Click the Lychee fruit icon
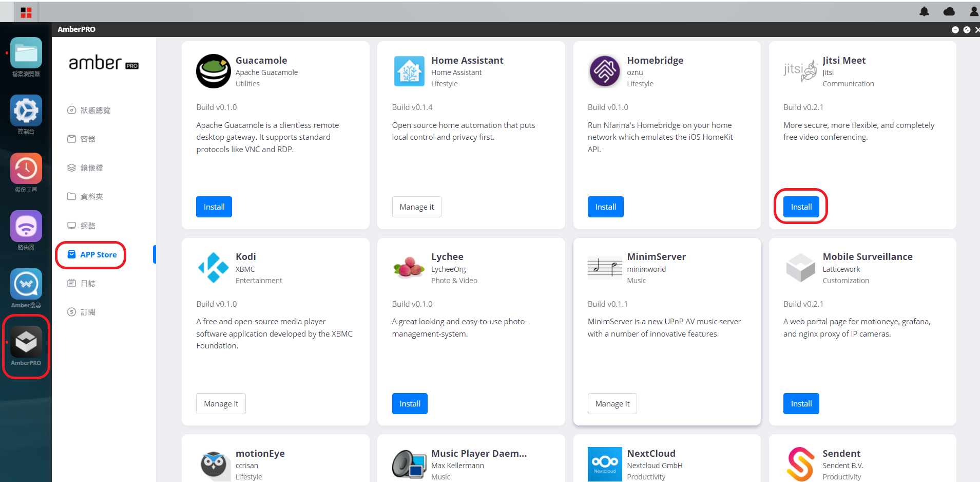The width and height of the screenshot is (980, 482). coord(409,268)
